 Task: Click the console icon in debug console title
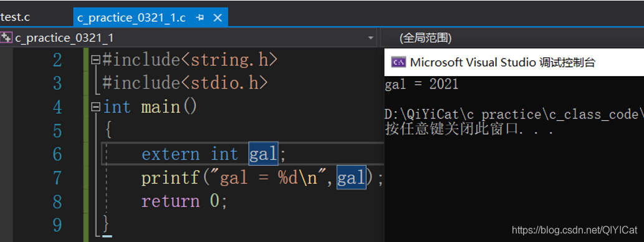coord(398,62)
